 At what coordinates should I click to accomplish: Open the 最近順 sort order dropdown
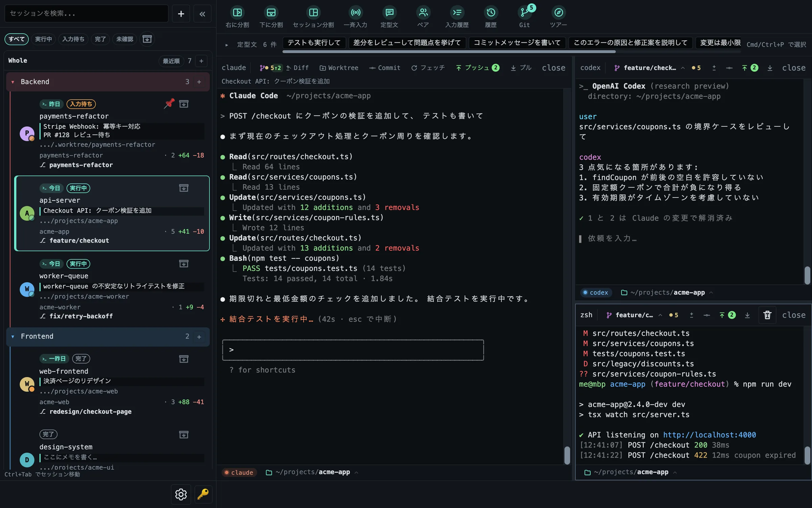[x=171, y=61]
